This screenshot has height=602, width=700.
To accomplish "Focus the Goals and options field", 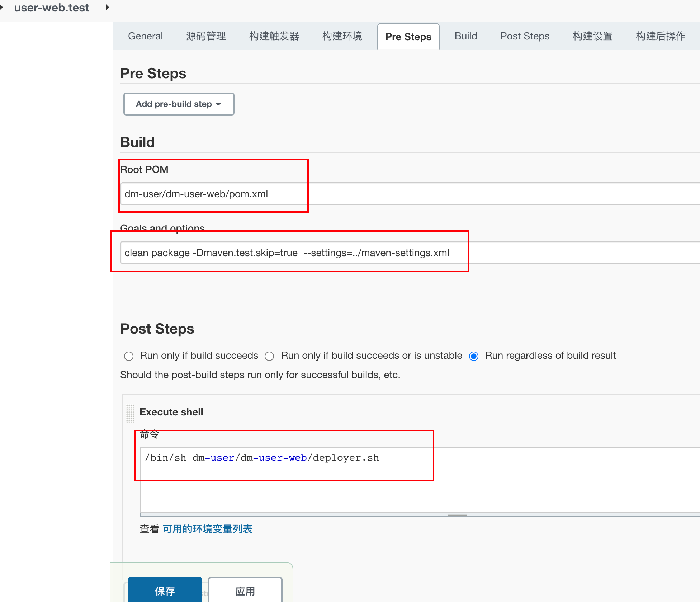I will 410,253.
